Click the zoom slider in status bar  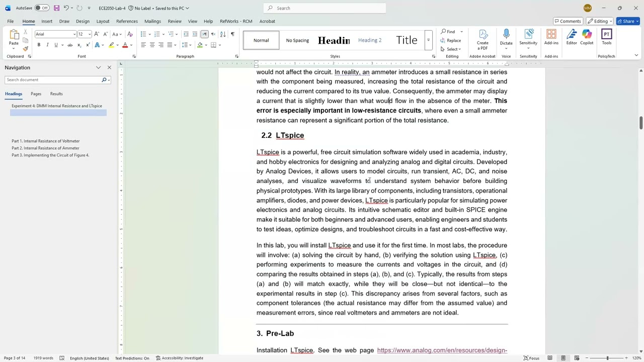(x=607, y=358)
